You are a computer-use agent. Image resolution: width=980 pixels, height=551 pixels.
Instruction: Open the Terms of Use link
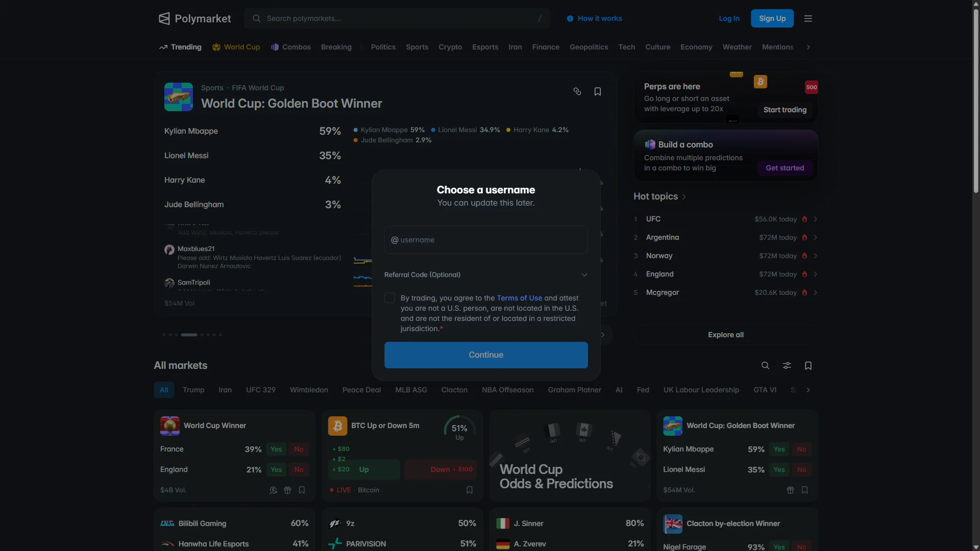(x=519, y=298)
